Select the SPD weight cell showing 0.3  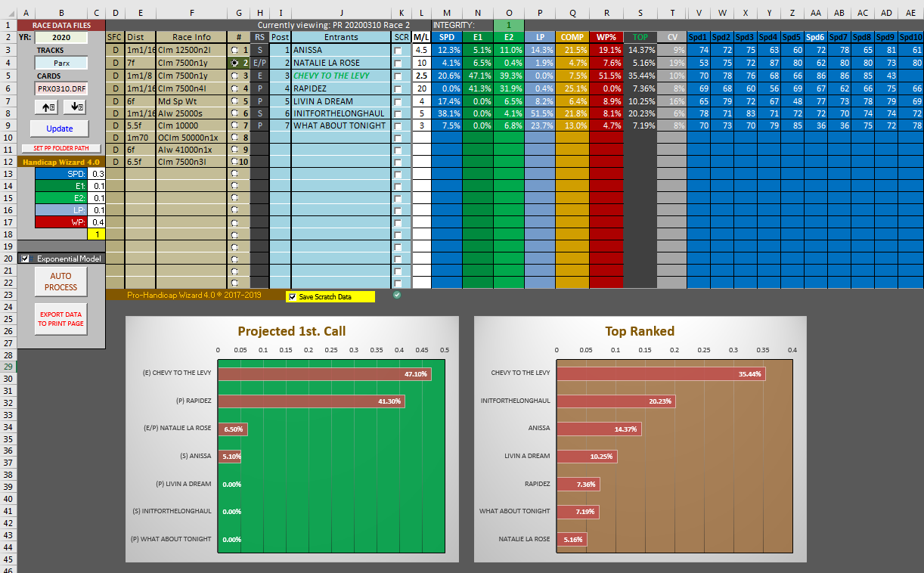coord(97,174)
